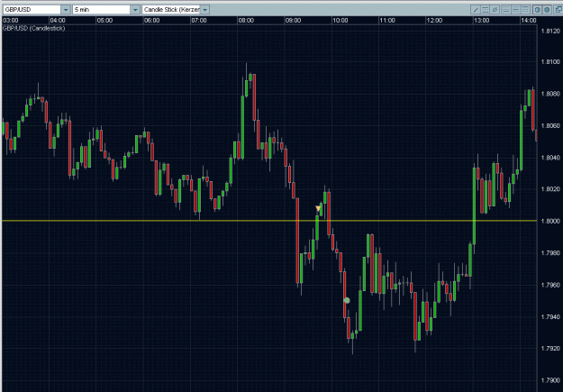Select the horizontal channel lines tool
The height and width of the screenshot is (392, 563).
point(486,10)
